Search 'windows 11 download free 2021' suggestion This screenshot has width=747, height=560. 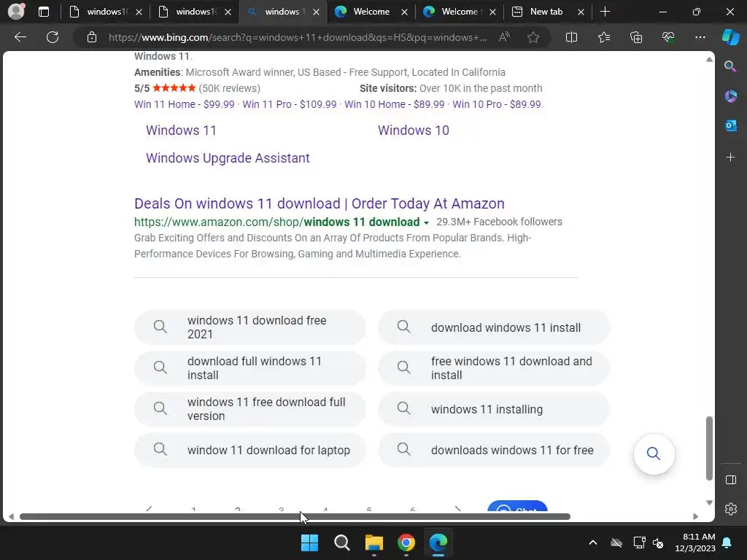click(x=249, y=327)
